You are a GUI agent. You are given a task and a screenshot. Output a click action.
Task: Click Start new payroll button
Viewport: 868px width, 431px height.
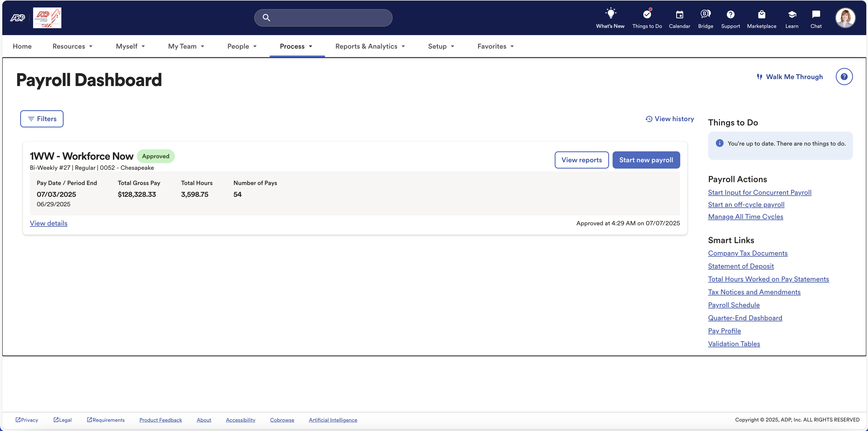(646, 160)
